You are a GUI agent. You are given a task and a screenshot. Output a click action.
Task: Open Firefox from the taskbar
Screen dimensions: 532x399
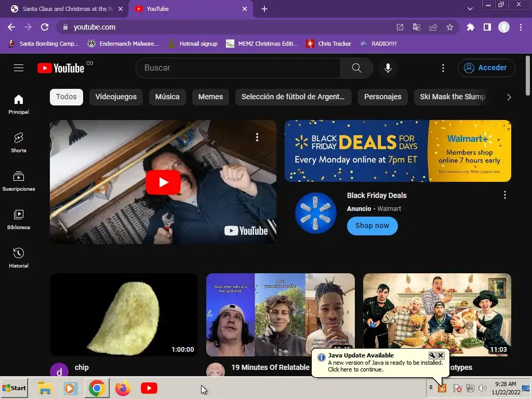coord(123,388)
